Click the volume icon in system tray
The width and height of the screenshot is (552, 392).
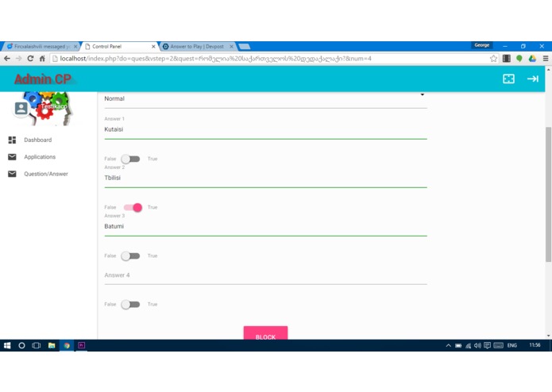click(477, 346)
